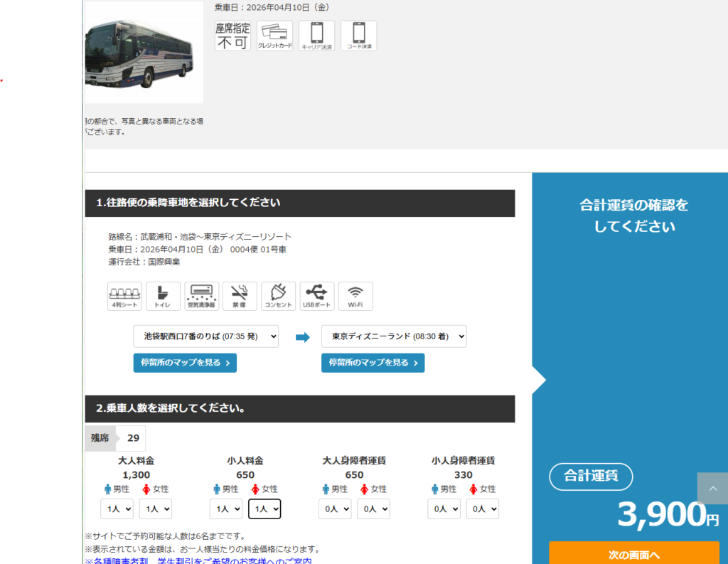The width and height of the screenshot is (728, 564).
Task: Open the 大人身障者運賃 male count dropdown
Action: [x=335, y=509]
